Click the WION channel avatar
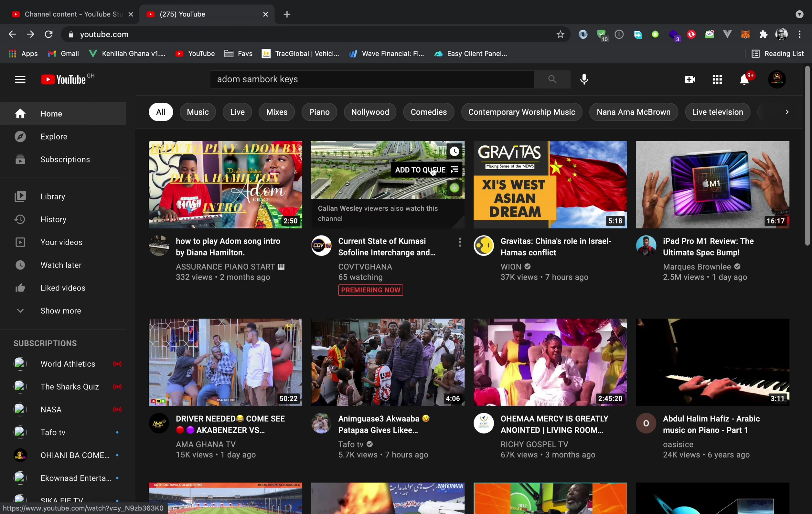 point(484,246)
